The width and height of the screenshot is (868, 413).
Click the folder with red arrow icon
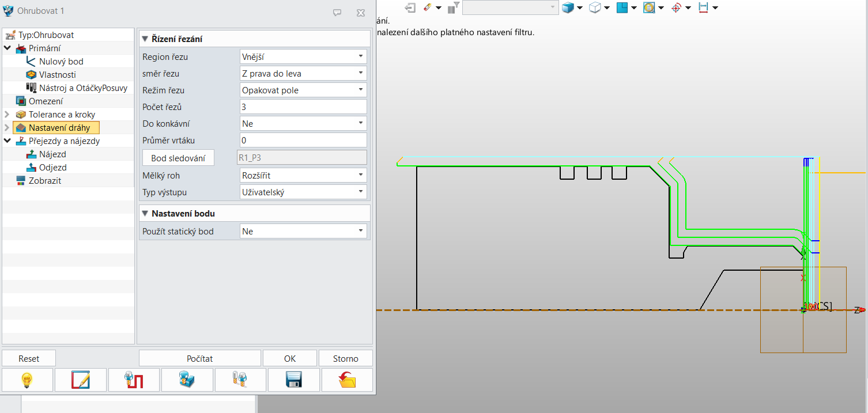pyautogui.click(x=347, y=380)
